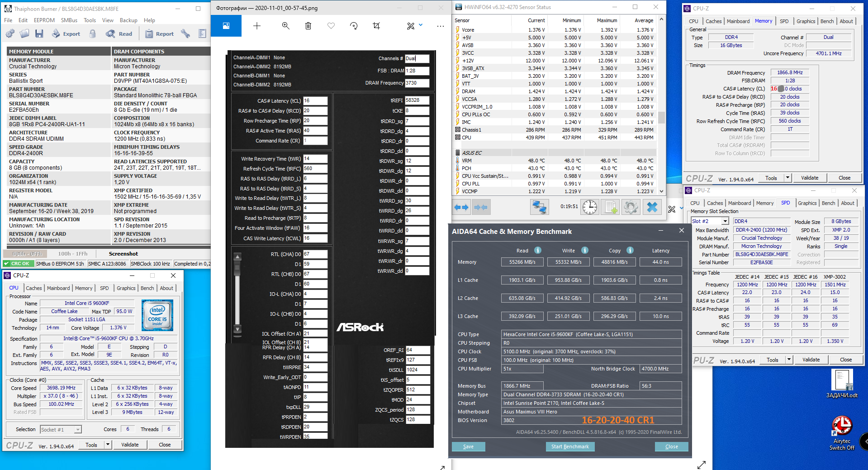Click the CAS# Latency (tCL) value field showing 16
The image size is (868, 470).
(x=315, y=101)
